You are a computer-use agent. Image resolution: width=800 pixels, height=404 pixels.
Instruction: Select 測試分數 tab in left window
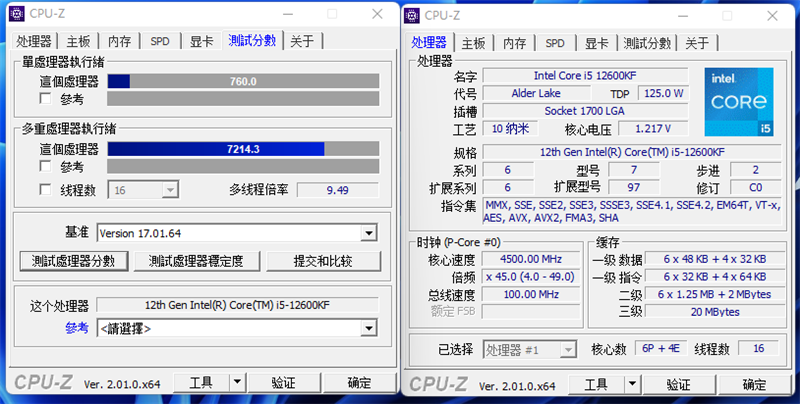point(252,40)
